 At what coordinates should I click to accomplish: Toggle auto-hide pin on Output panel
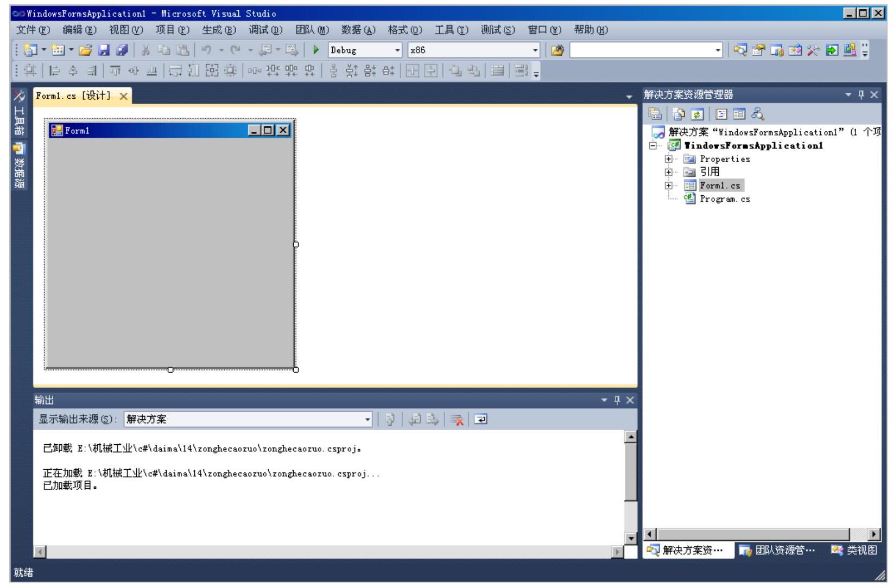(x=617, y=400)
